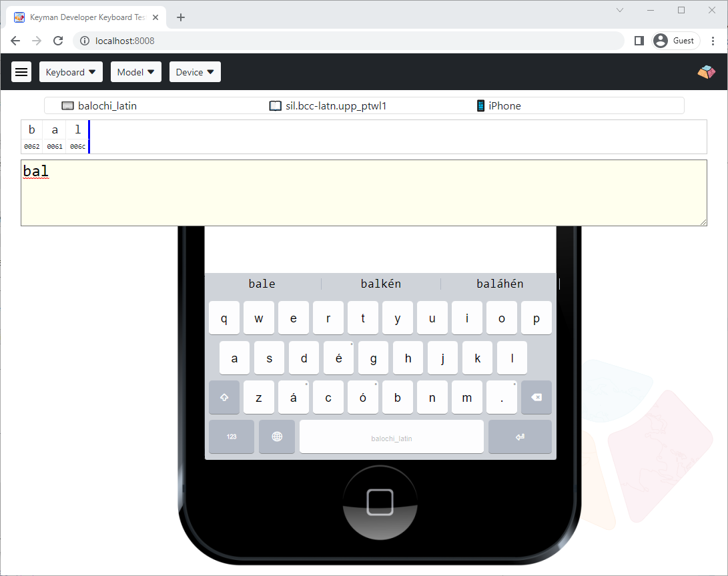Image resolution: width=728 pixels, height=576 pixels.
Task: Tap the s key
Action: (x=270, y=358)
